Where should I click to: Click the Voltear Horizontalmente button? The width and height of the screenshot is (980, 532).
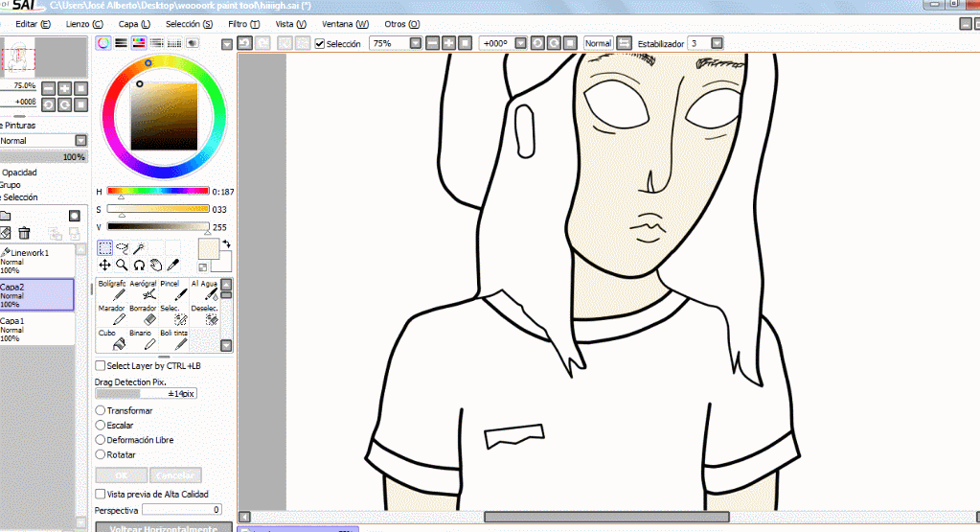coord(164,527)
